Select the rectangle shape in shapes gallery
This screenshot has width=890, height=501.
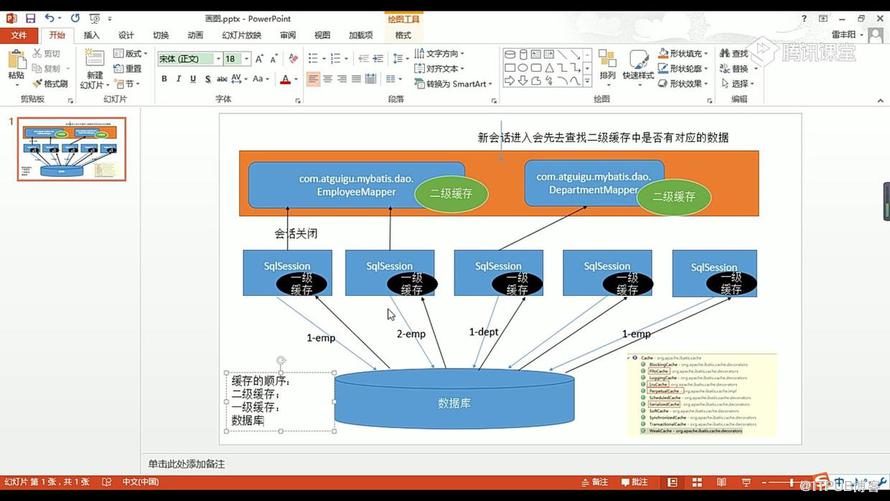[510, 68]
